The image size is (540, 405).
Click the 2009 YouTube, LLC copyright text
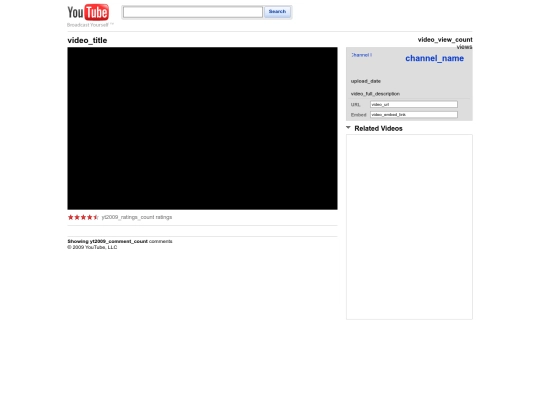[x=92, y=247]
